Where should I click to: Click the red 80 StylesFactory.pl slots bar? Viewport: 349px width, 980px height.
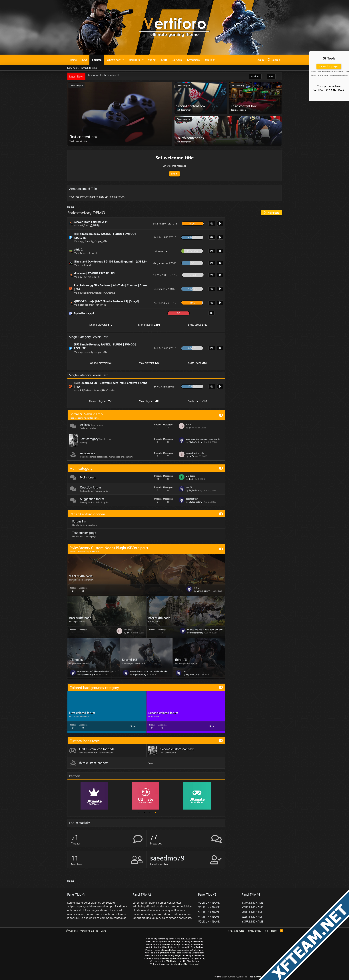(178, 313)
